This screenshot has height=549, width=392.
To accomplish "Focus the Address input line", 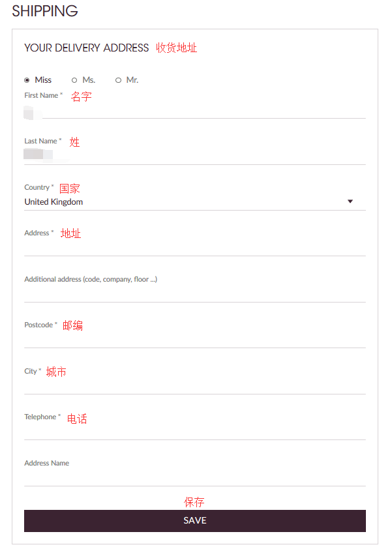I will coord(194,247).
